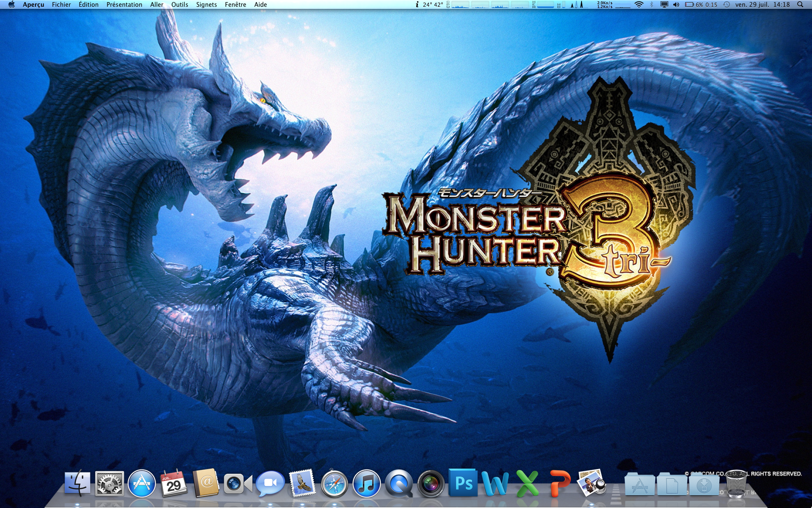The height and width of the screenshot is (508, 812).
Task: Open the Aller menu
Action: coord(156,5)
